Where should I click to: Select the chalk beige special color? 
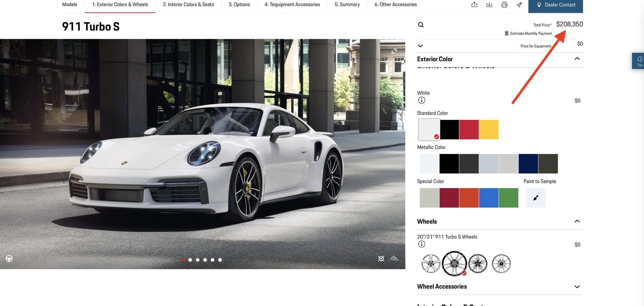429,198
